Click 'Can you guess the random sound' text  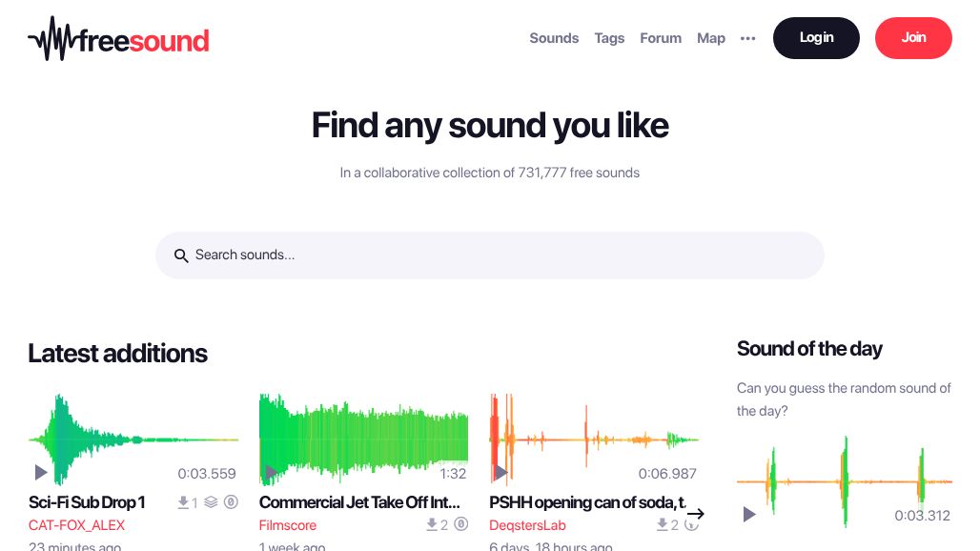(x=844, y=399)
